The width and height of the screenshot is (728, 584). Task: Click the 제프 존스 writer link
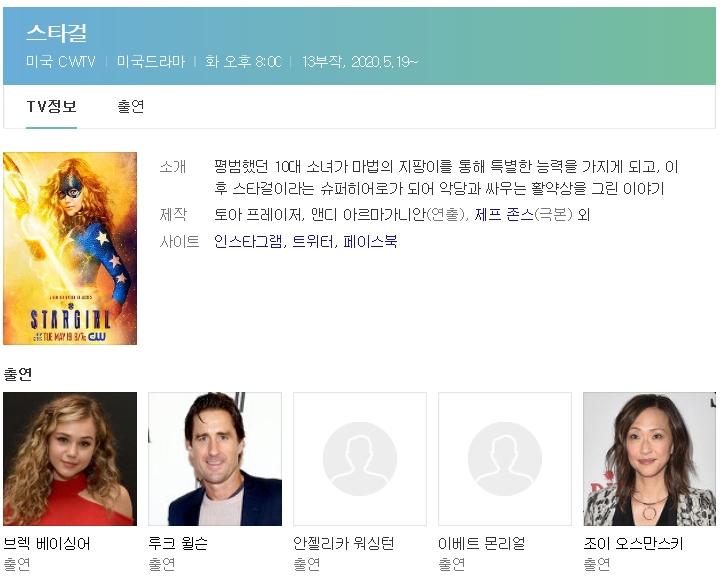pos(504,214)
